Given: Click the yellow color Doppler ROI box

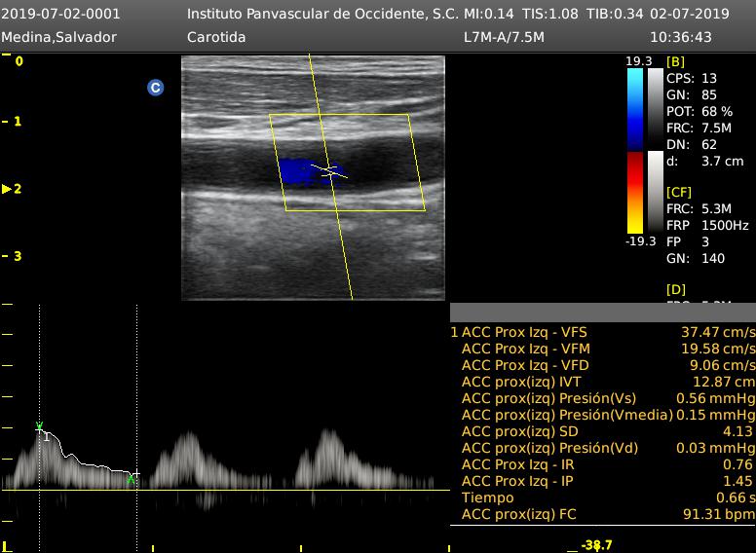Looking at the screenshot, I should pyautogui.click(x=347, y=163).
